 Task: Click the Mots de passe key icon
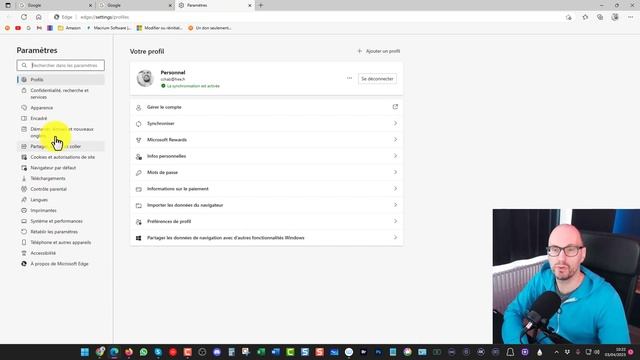point(139,173)
